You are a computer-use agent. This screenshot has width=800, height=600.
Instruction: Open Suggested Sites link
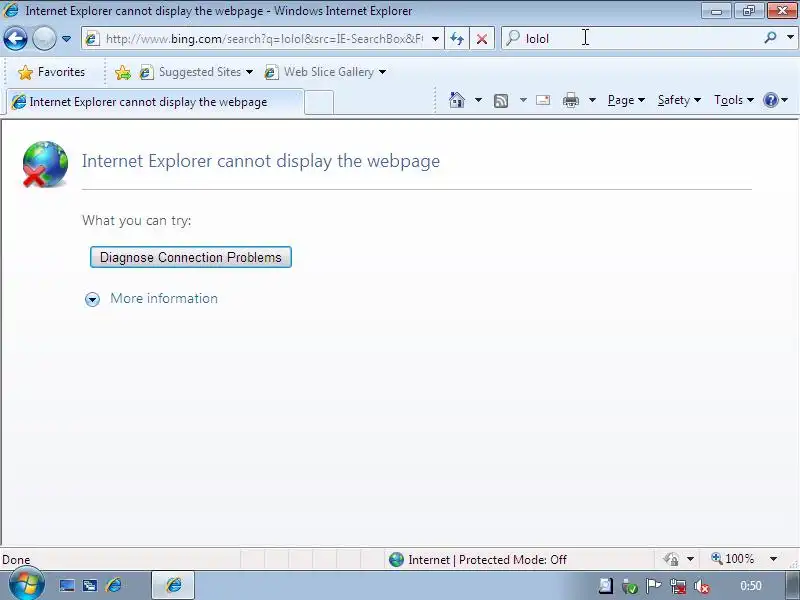[x=196, y=72]
